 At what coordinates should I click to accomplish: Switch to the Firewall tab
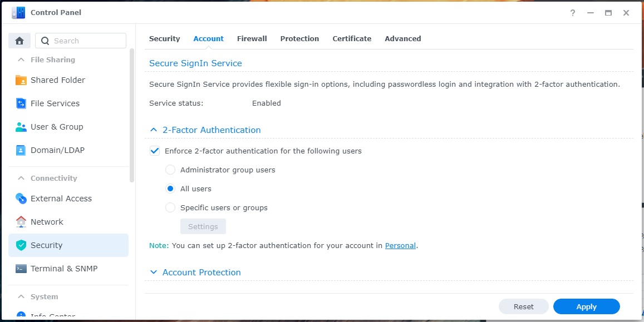252,38
